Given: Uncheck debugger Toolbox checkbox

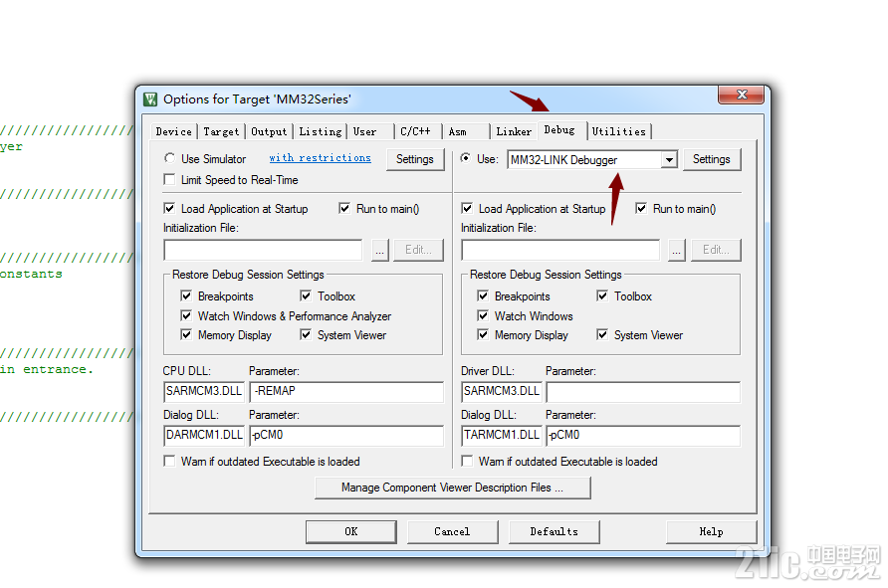Looking at the screenshot, I should tap(602, 295).
